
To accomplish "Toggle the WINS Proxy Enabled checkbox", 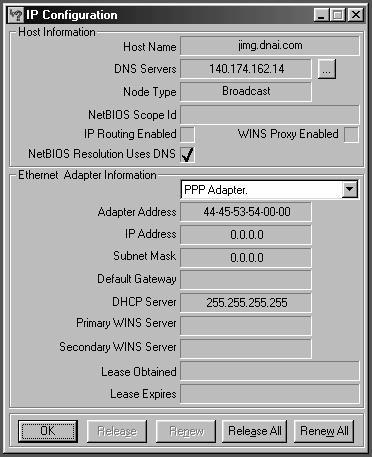I will [x=351, y=134].
